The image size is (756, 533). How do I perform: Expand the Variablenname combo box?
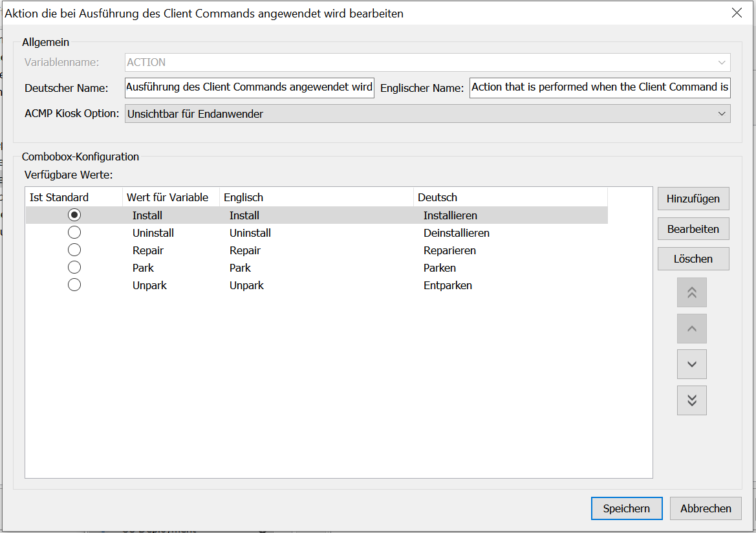coord(721,63)
